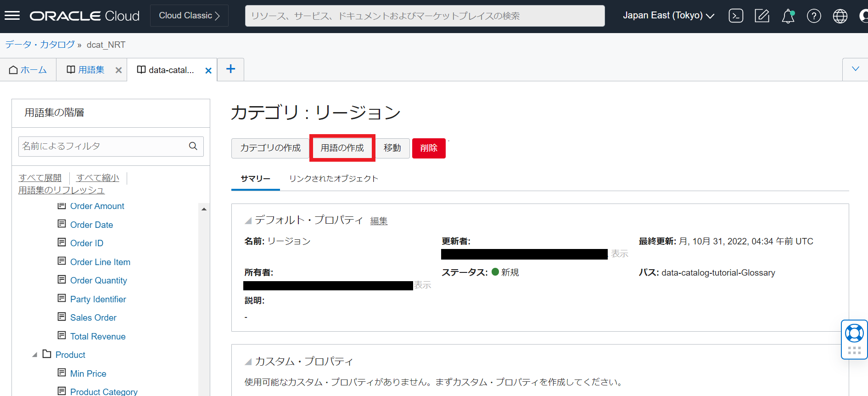The height and width of the screenshot is (396, 868).
Task: Click the 用語の作成 button
Action: pos(342,148)
